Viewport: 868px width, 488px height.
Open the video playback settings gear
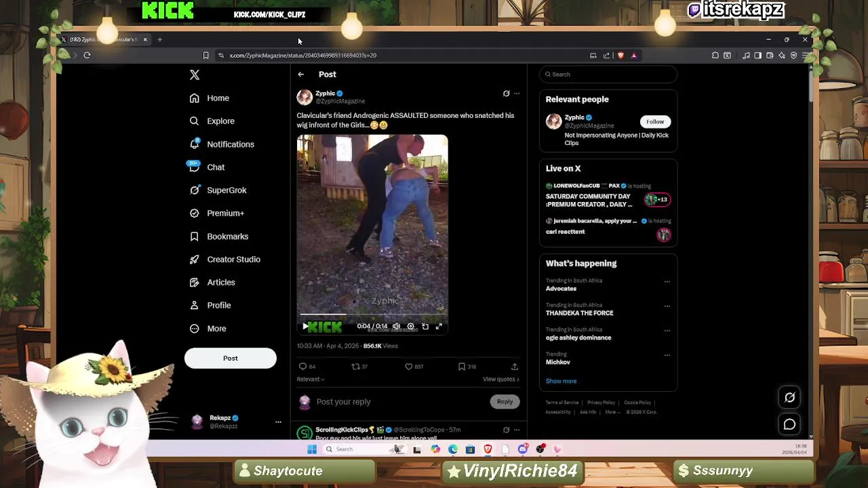point(410,327)
